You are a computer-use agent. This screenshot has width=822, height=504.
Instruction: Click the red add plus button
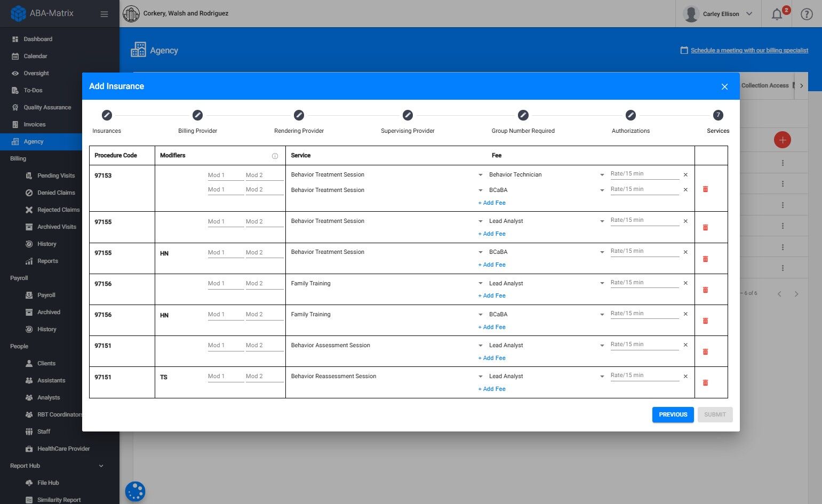[x=782, y=140]
